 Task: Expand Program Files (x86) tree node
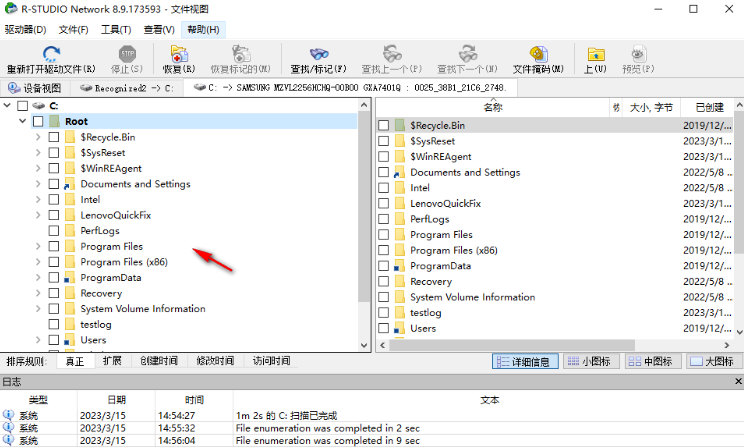[x=38, y=262]
